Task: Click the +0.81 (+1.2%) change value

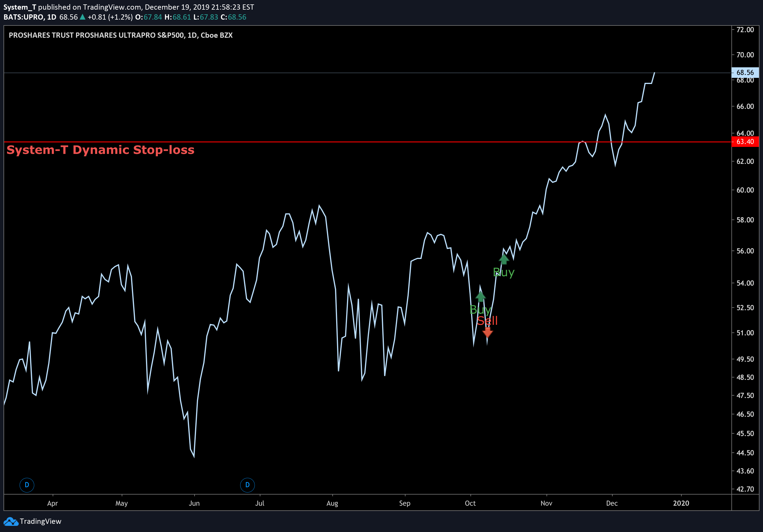Action: (110, 17)
